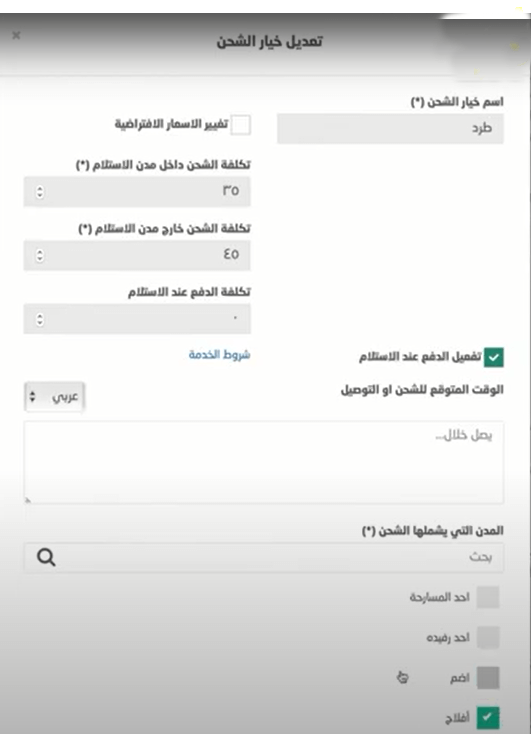The height and width of the screenshot is (734, 531).
Task: Uncheck the افلاج city checkbox
Action: click(x=488, y=718)
